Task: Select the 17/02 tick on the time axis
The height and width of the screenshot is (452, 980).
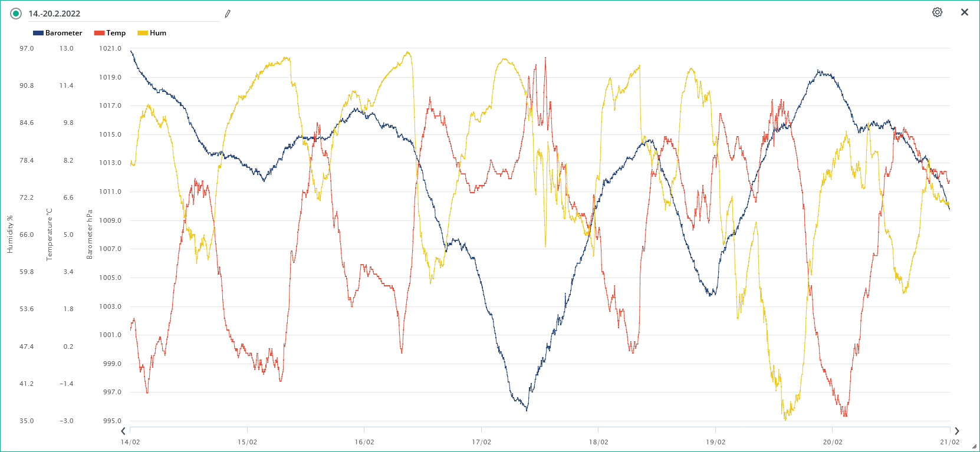Action: point(481,442)
